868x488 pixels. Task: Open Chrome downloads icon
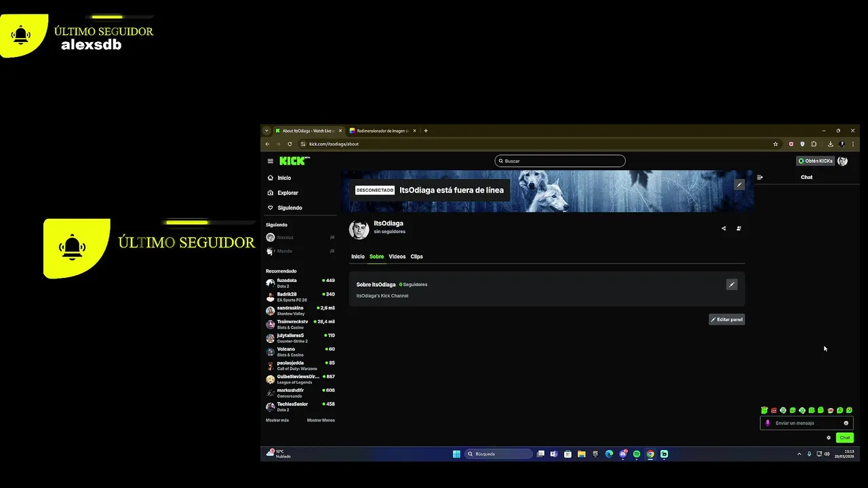830,144
